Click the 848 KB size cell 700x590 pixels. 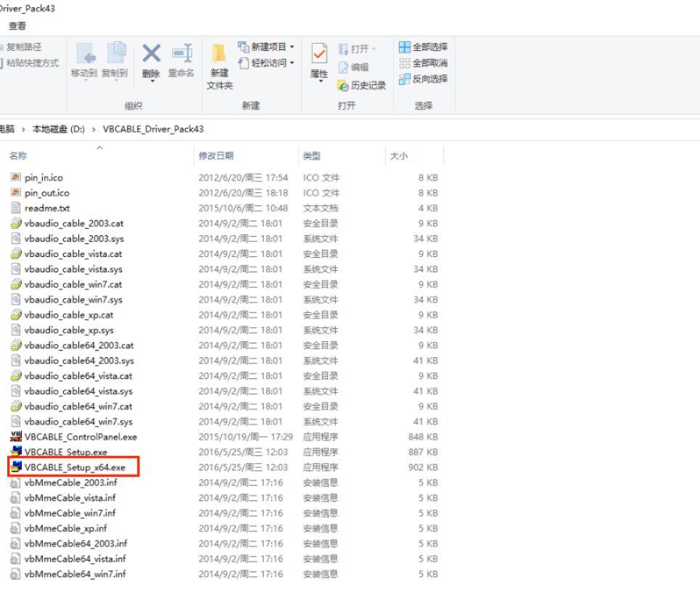point(423,437)
